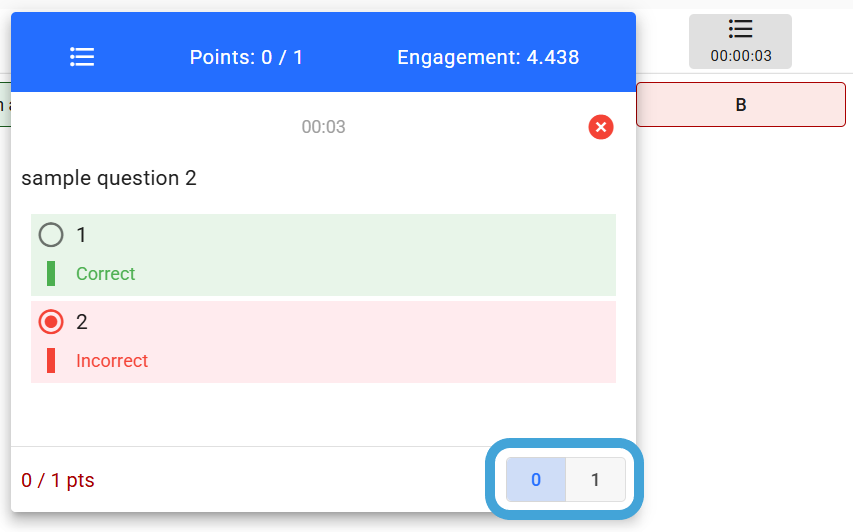853x532 pixels.
Task: Open the list icon in the blue header
Action: tap(82, 57)
